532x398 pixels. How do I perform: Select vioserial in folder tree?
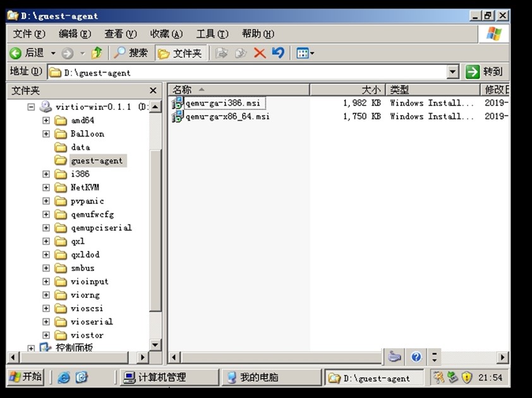click(x=92, y=322)
